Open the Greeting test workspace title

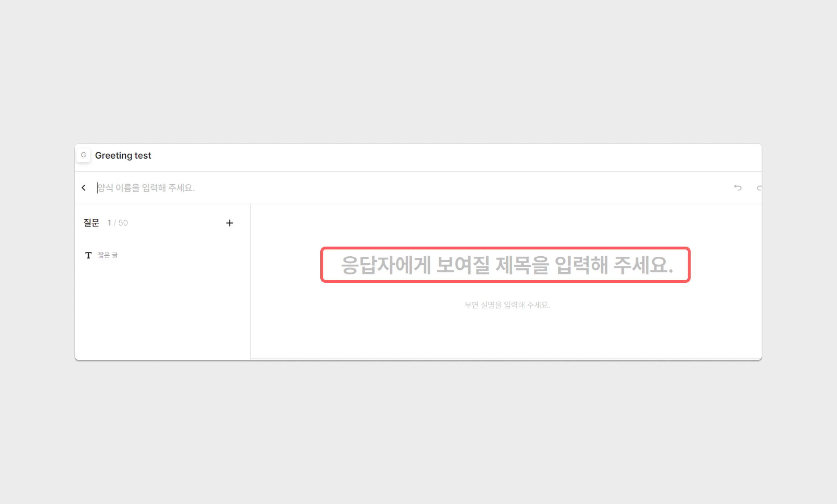(123, 155)
